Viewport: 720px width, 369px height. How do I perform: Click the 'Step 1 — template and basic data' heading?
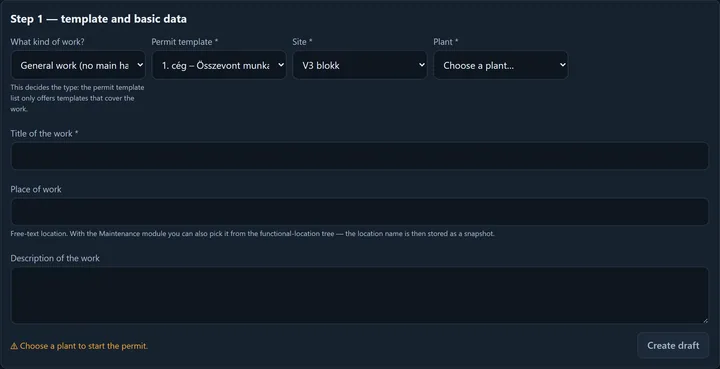click(99, 19)
